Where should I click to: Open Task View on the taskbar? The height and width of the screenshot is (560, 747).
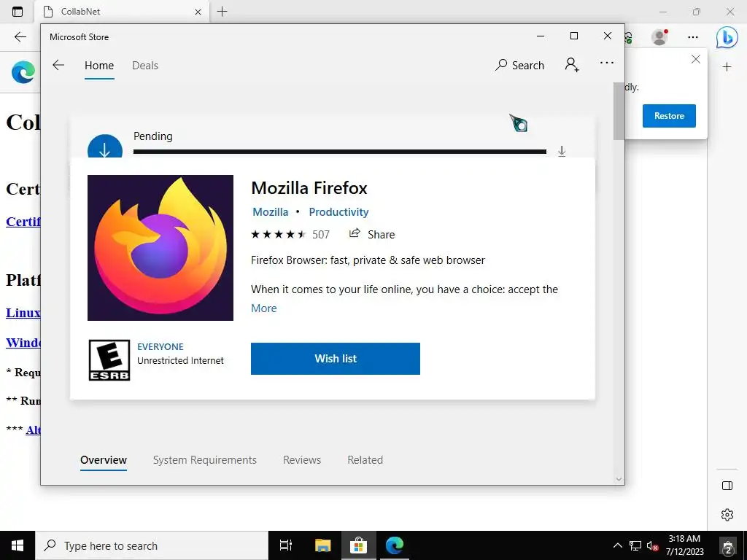pos(286,545)
